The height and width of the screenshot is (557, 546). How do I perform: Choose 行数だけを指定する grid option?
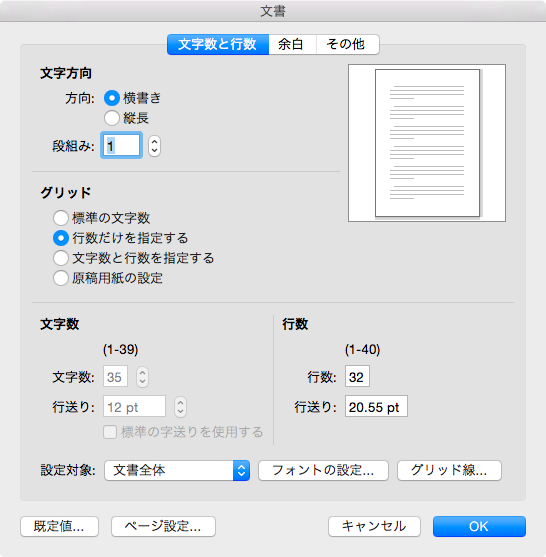61,238
